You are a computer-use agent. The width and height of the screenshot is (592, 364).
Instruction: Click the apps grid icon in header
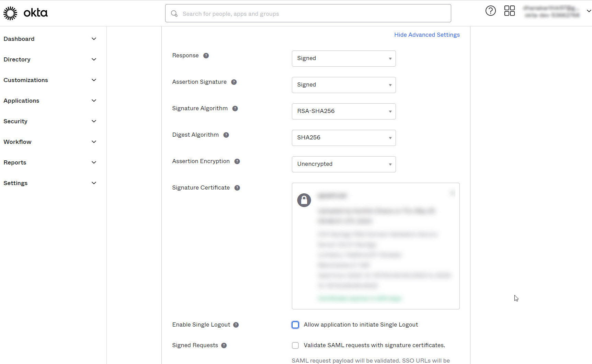point(510,11)
